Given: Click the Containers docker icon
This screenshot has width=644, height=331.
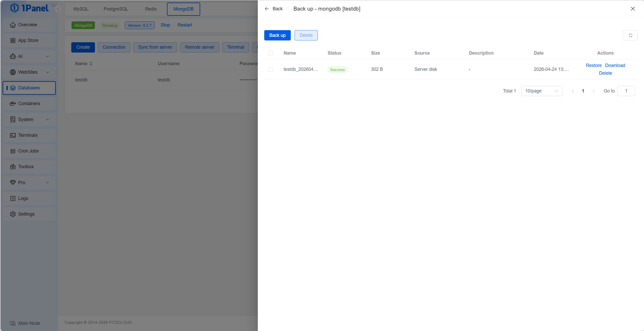Looking at the screenshot, I should click(13, 104).
